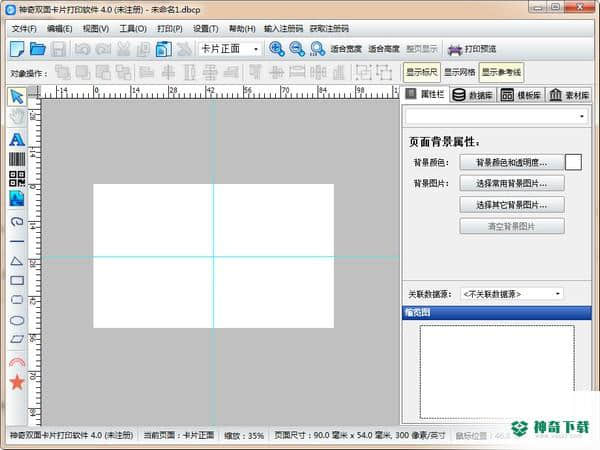The height and width of the screenshot is (450, 600).
Task: Open the 设置(T) menu
Action: (205, 29)
